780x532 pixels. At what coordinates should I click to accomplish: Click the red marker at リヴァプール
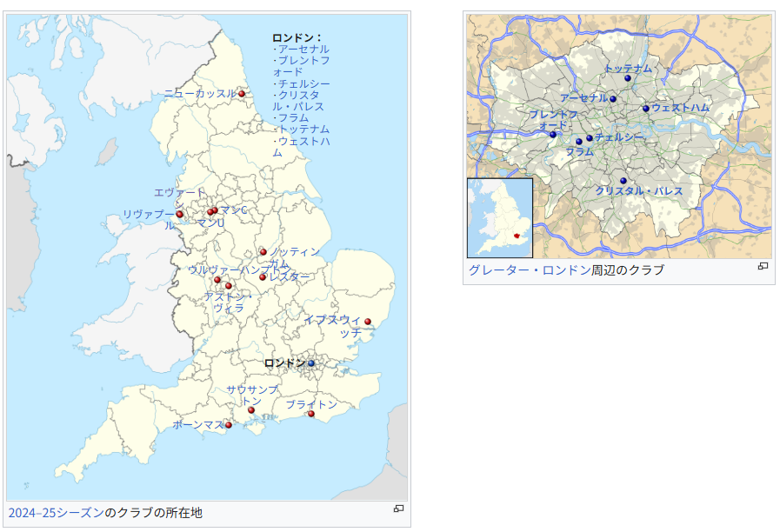coord(180,215)
